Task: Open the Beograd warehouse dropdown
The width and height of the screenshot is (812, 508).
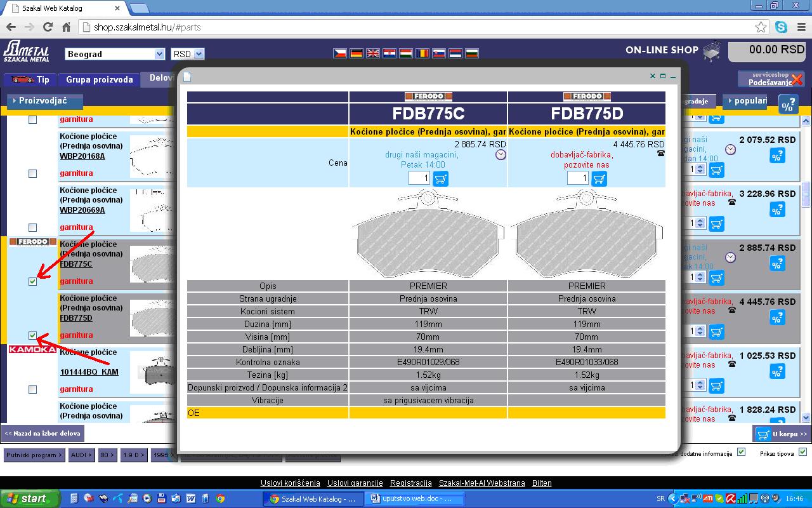Action: [x=115, y=54]
